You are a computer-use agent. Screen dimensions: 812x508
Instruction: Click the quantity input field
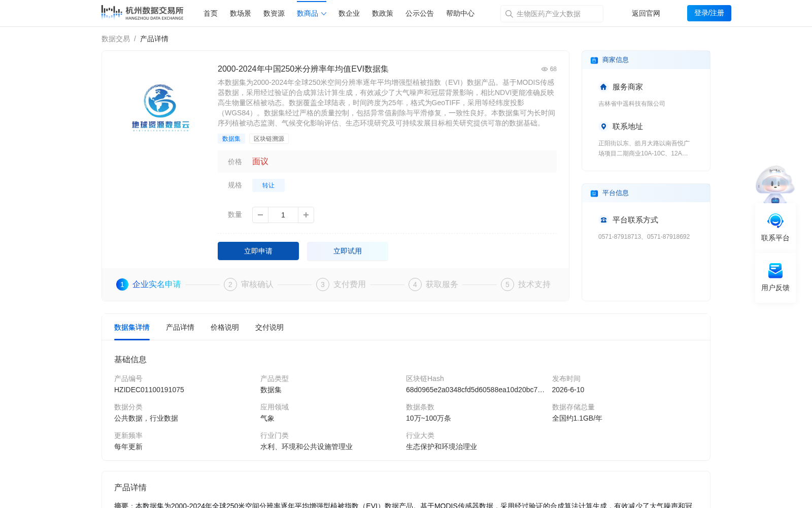283,215
